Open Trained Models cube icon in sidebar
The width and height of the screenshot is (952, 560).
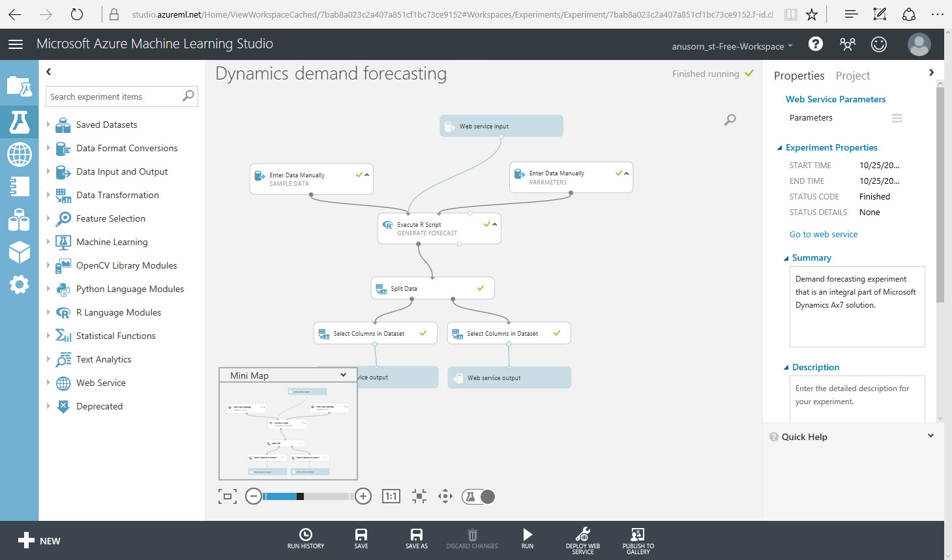pyautogui.click(x=19, y=252)
